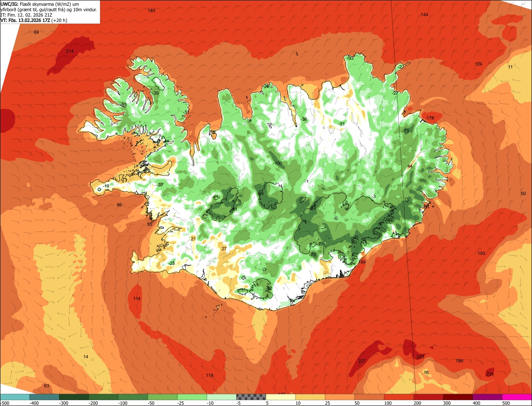Click the -500 label on the color scale
This screenshot has width=532, height=406.
(x=5, y=403)
